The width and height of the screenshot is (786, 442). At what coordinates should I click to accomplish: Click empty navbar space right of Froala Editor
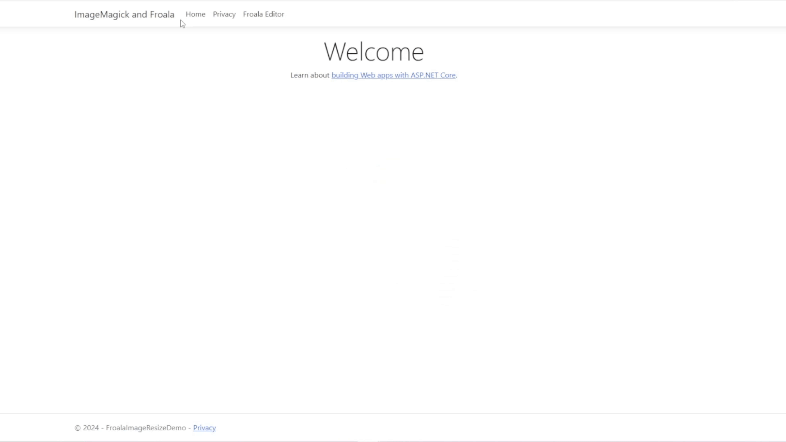(x=500, y=14)
